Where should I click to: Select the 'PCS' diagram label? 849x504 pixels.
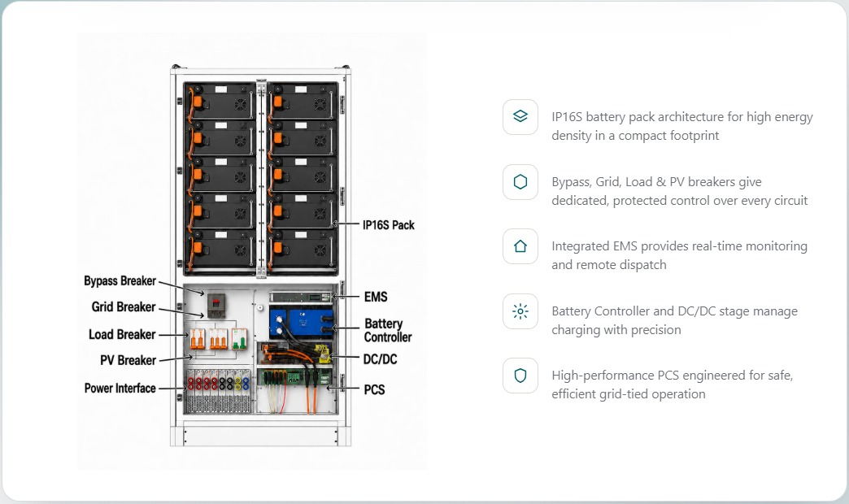point(374,389)
